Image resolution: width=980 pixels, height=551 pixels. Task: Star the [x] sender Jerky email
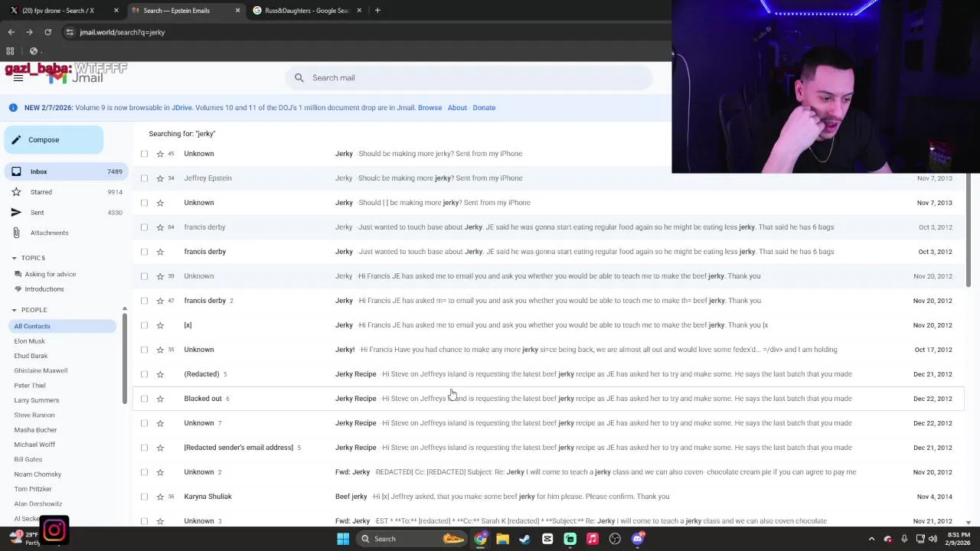[160, 325]
